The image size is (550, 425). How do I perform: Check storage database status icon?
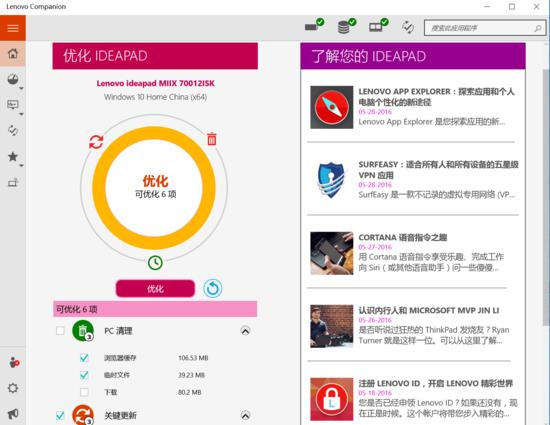click(x=346, y=26)
